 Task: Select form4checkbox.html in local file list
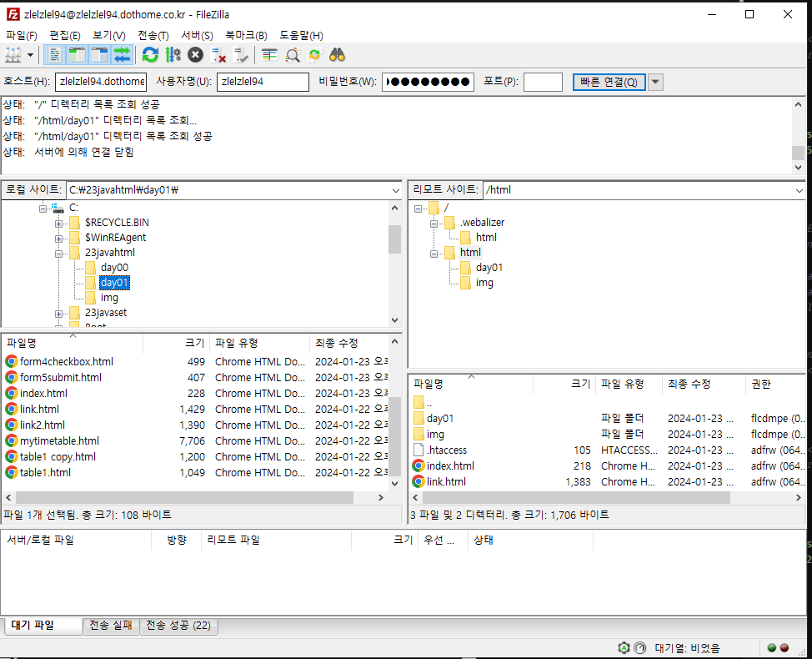tap(67, 362)
